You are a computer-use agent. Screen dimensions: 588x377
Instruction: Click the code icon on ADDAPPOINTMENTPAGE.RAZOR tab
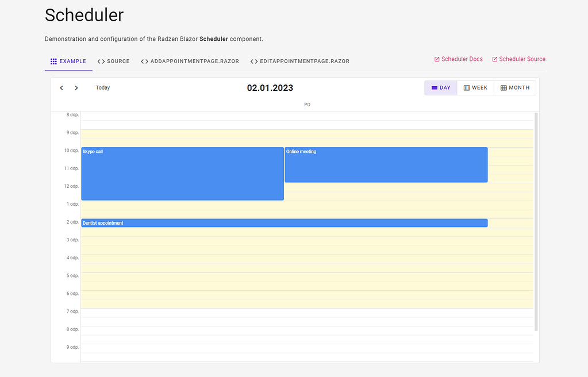pos(143,60)
